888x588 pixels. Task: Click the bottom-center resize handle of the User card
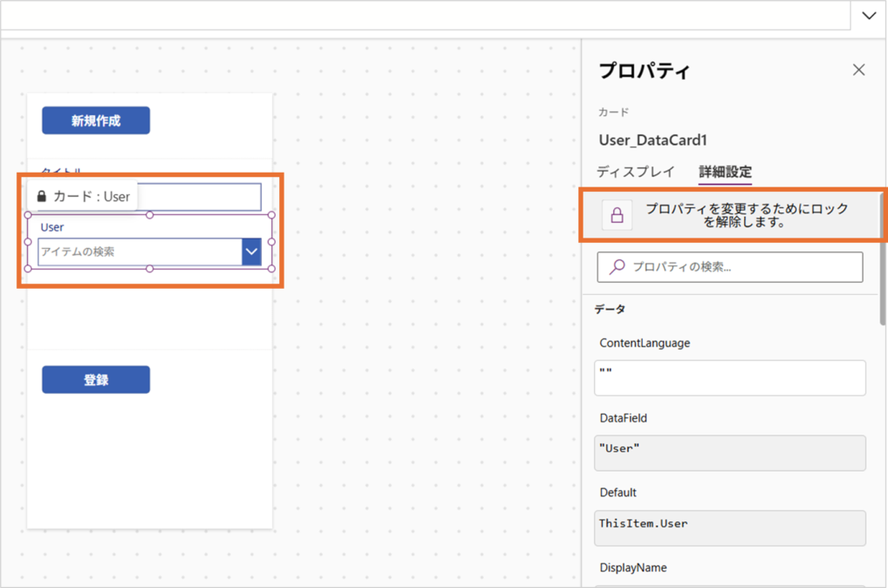(x=150, y=269)
